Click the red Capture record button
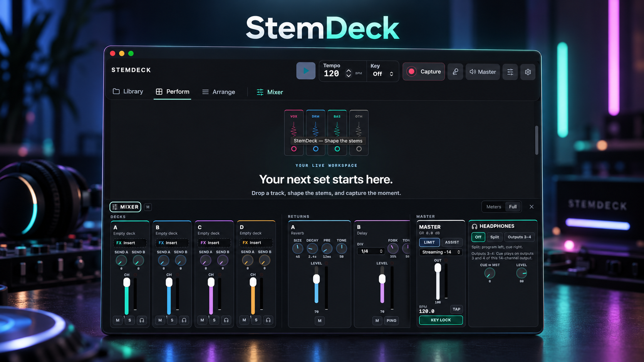Image resolution: width=644 pixels, height=362 pixels. coord(424,72)
